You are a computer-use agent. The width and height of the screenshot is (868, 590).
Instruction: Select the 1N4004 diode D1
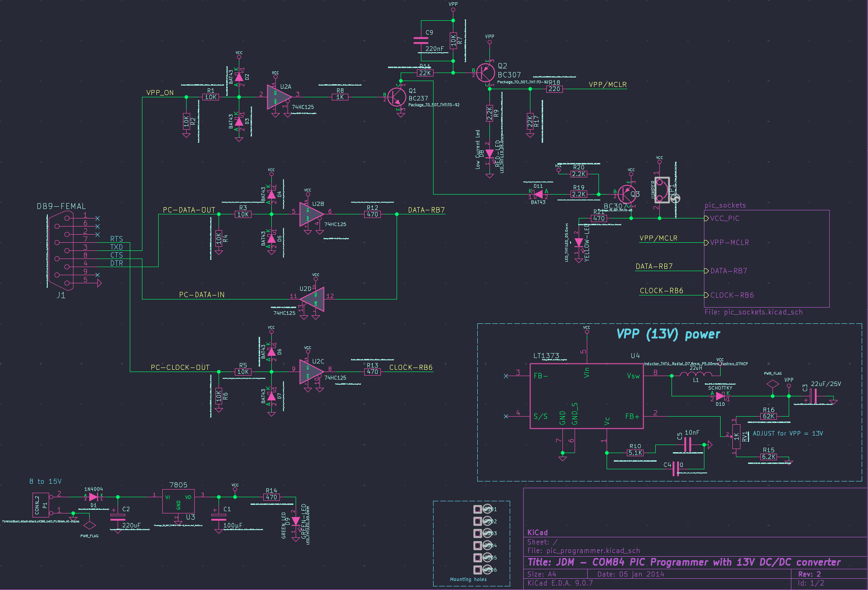(93, 497)
